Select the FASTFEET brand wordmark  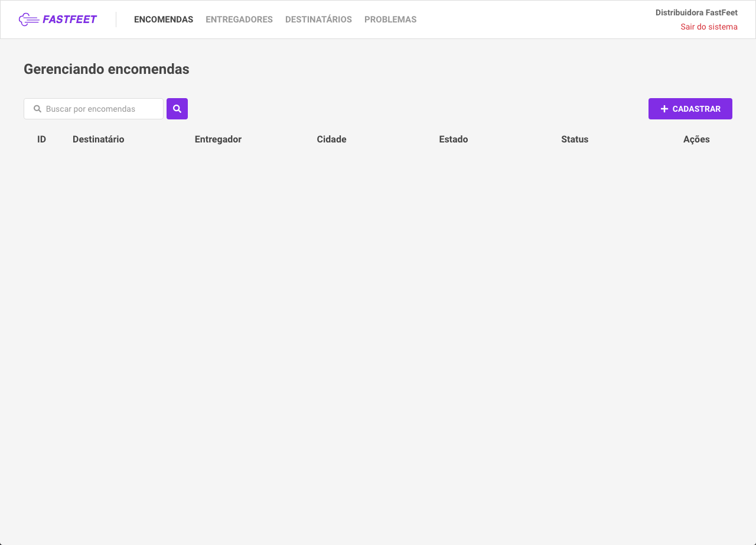(x=69, y=19)
